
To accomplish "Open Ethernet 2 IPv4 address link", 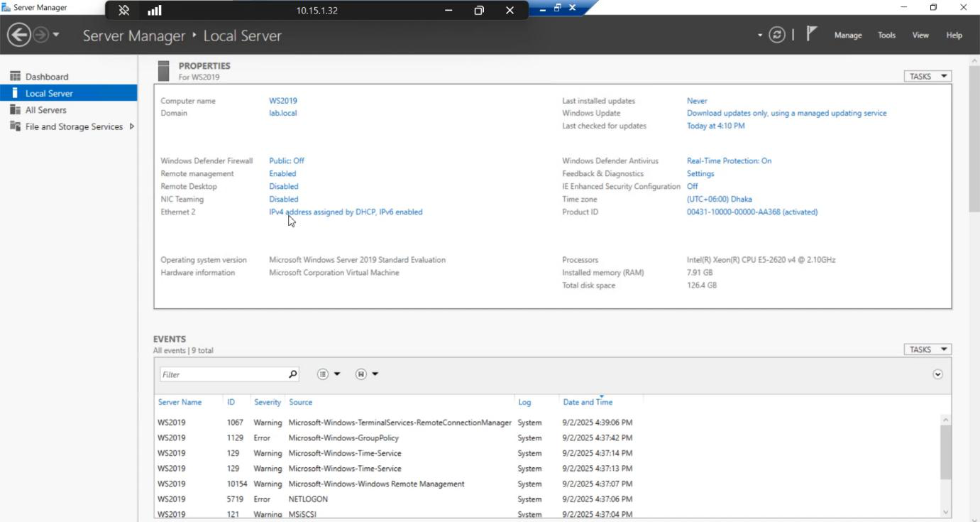I will pyautogui.click(x=346, y=212).
